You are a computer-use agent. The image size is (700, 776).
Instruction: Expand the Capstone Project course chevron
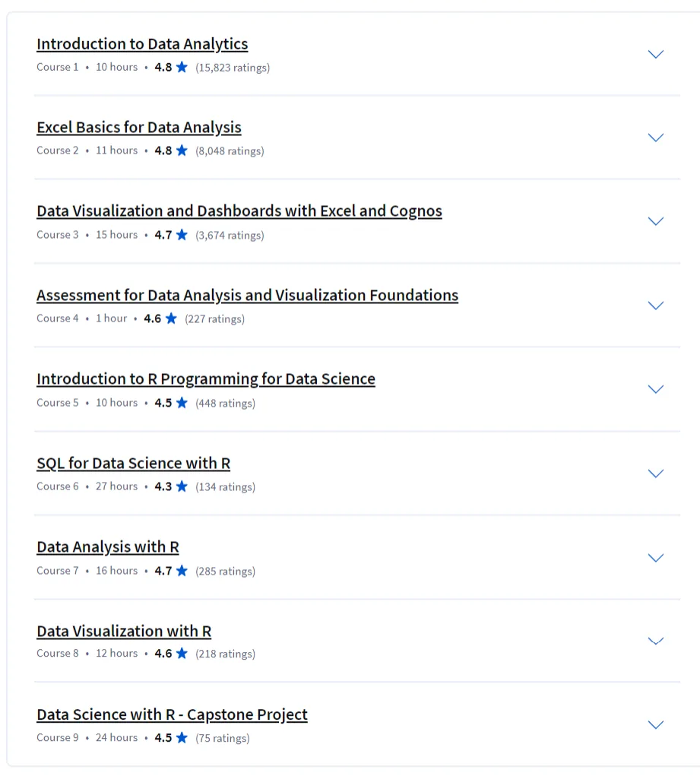tap(655, 725)
